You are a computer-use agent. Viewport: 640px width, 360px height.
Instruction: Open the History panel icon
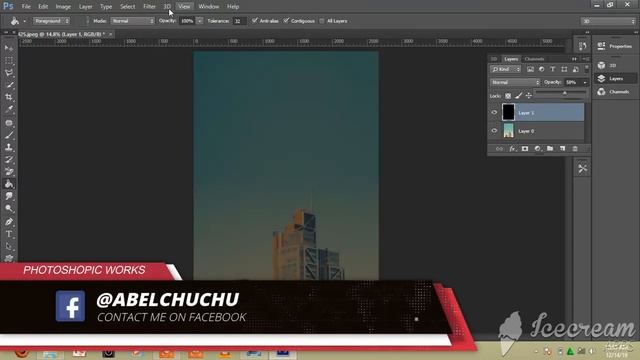pyautogui.click(x=582, y=46)
